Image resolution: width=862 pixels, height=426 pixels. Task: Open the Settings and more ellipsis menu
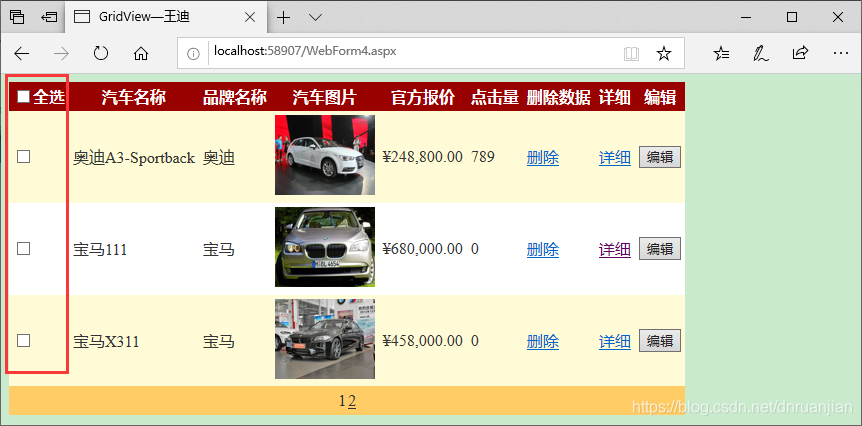click(x=841, y=53)
